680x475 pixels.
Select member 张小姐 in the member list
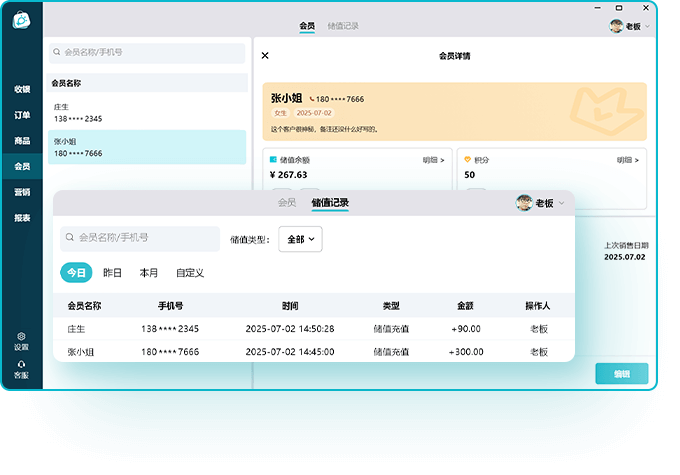click(147, 147)
